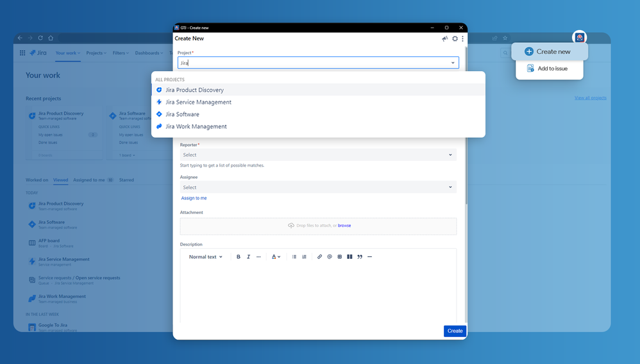Switch to Assigned to me tab
The image size is (640, 364).
pos(93,180)
